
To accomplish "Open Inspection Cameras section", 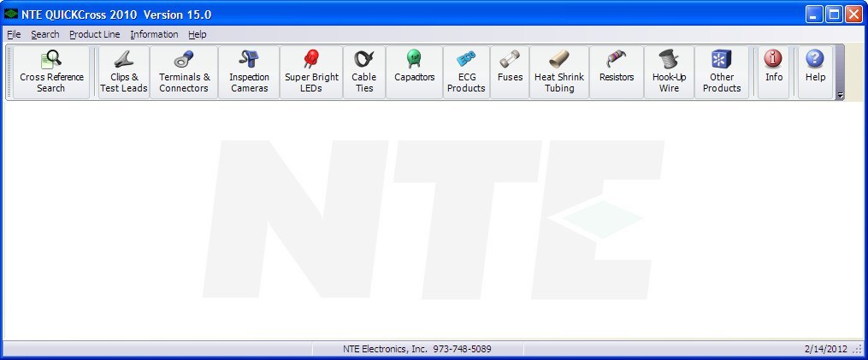I will (249, 72).
